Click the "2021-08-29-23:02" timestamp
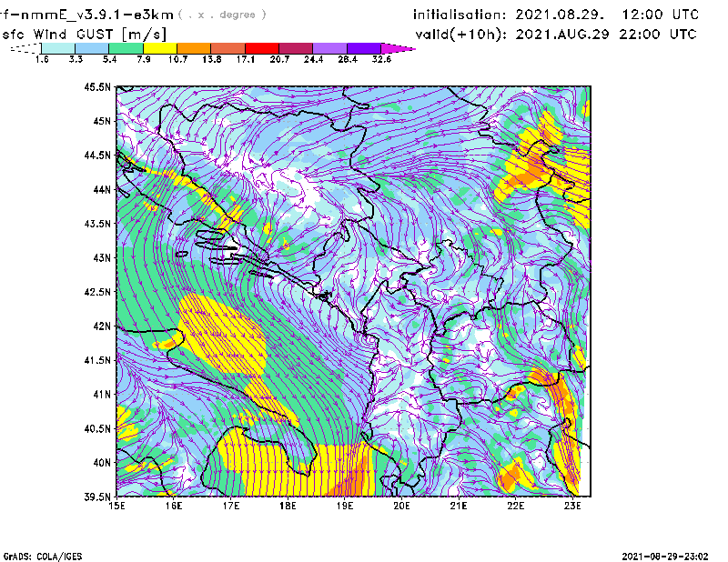The image size is (728, 562). (665, 557)
